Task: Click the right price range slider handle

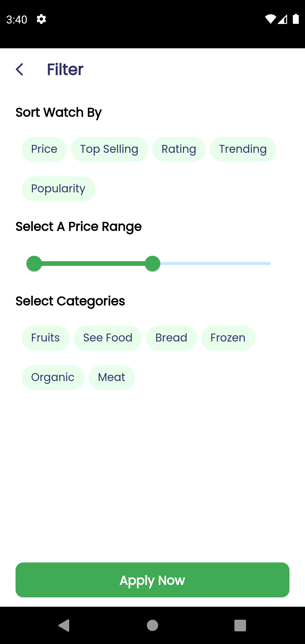Action: [152, 264]
